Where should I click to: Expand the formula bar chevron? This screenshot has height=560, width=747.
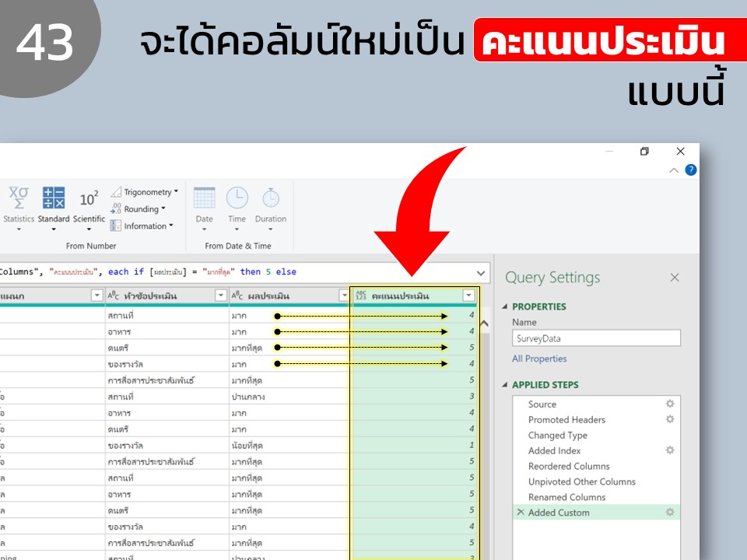point(481,273)
